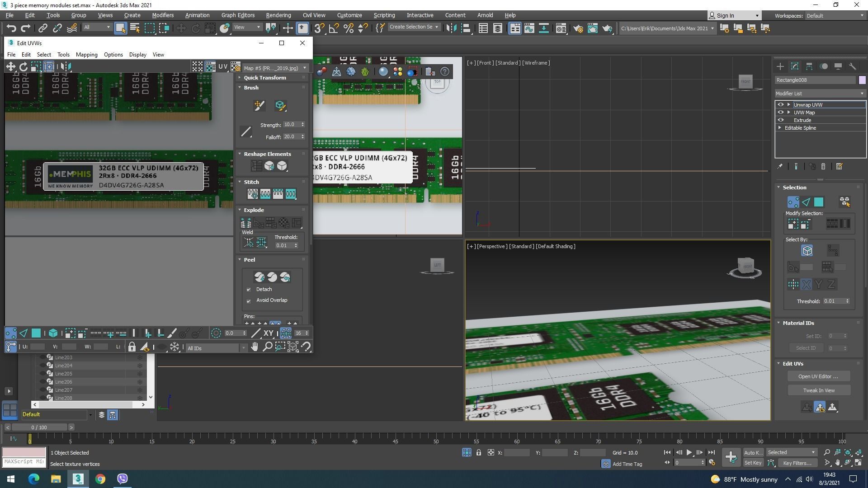
Task: Select the Move tool in Edit UVWs
Action: point(10,67)
